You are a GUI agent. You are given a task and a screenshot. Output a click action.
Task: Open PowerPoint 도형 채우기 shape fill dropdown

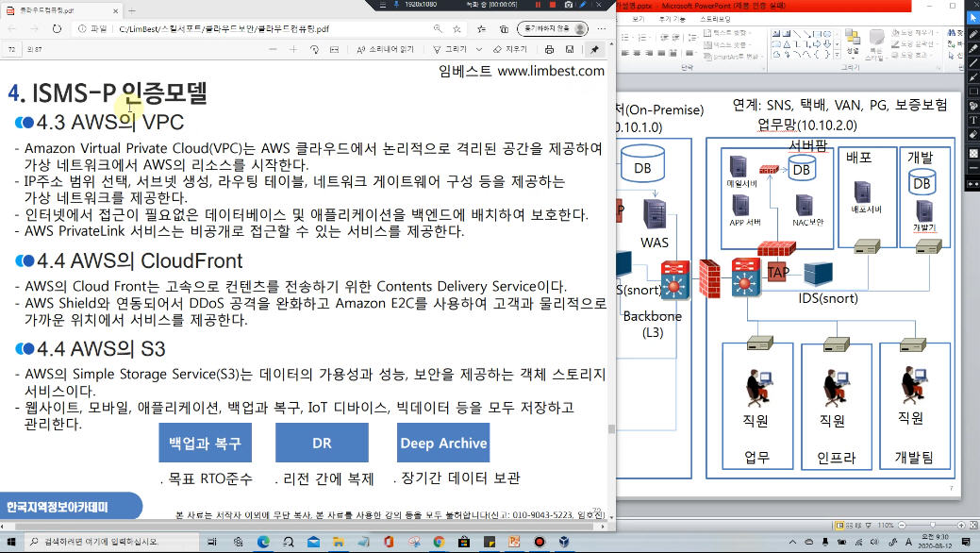913,32
